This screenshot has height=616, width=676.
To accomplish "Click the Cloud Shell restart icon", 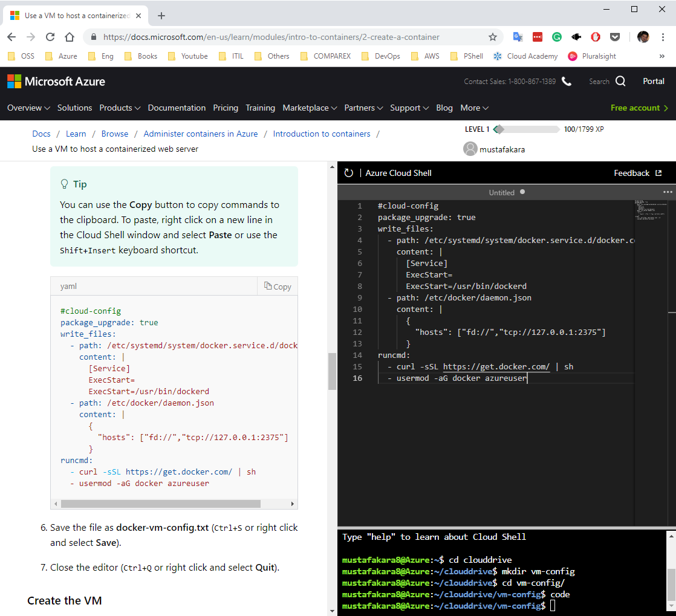I will [x=348, y=173].
